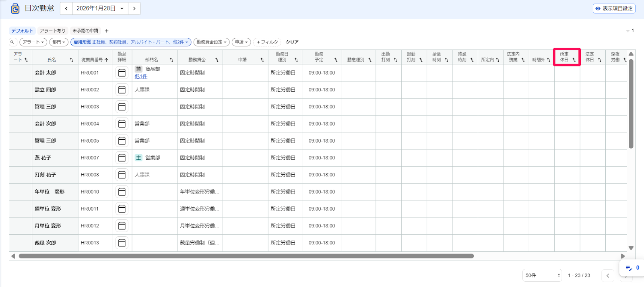The image size is (644, 287).
Task: Click 裁量労働制 wage cell for HR0013
Action: click(x=200, y=243)
